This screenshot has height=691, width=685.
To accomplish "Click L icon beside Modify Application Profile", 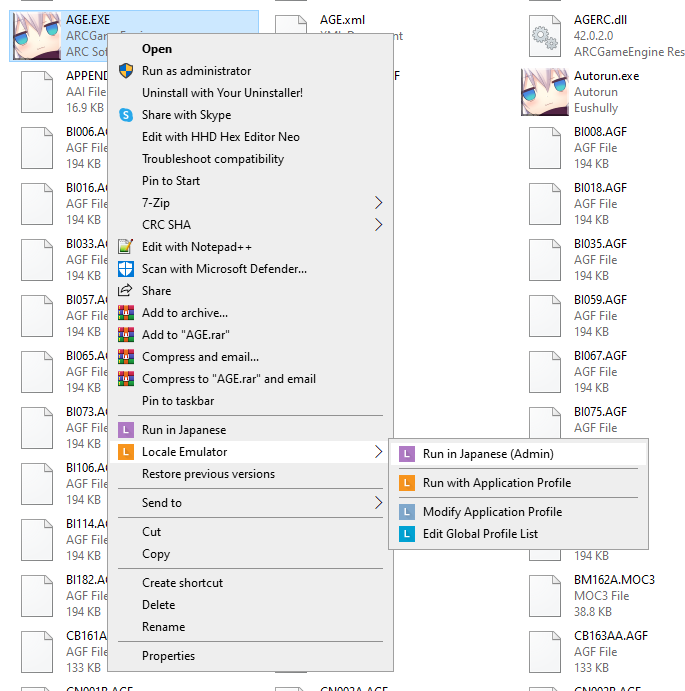I will (x=407, y=512).
